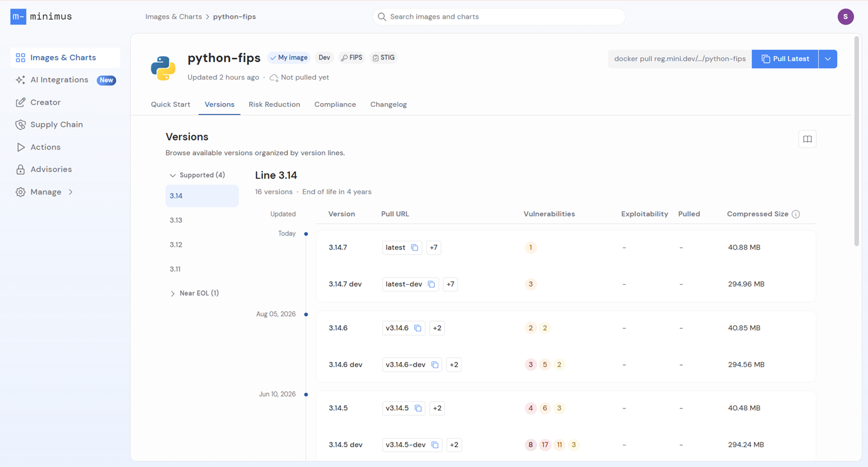Open Images & Charts in sidebar

[65, 58]
